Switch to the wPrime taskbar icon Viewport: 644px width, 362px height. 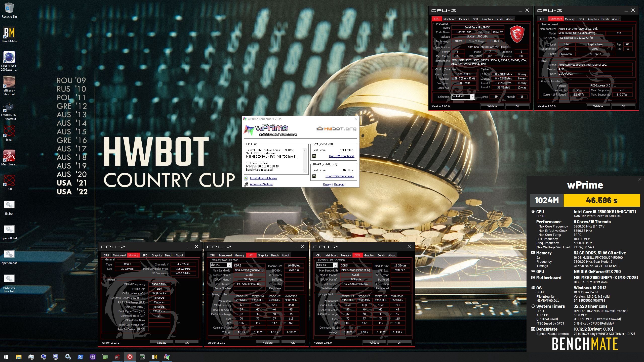point(167,357)
